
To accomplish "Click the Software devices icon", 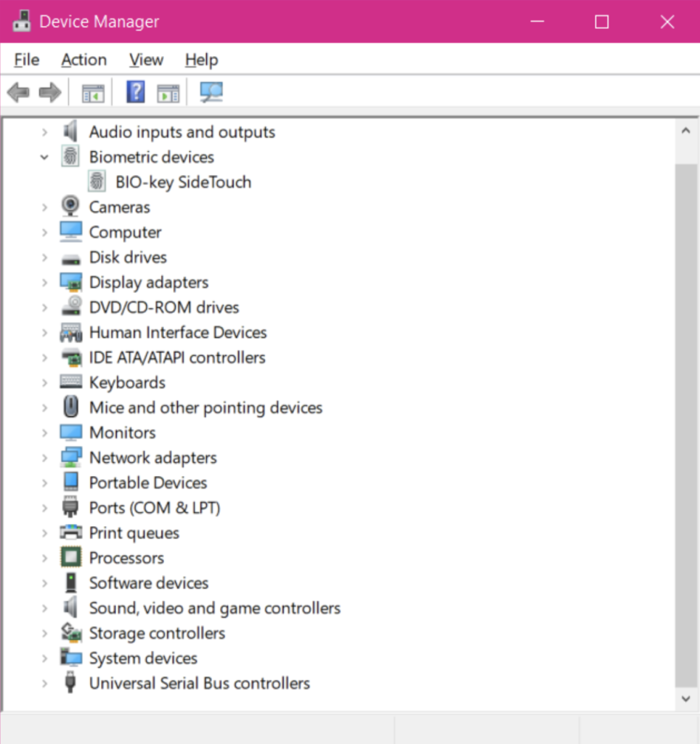I will (70, 583).
